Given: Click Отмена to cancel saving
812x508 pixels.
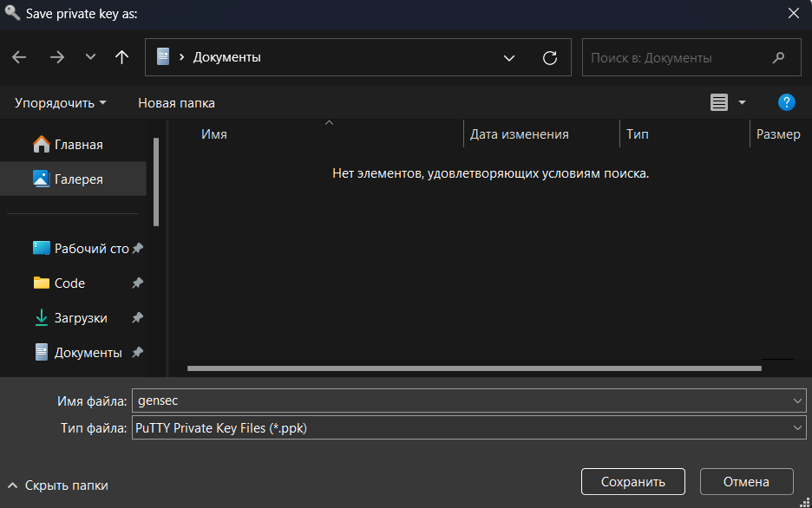Looking at the screenshot, I should [x=746, y=482].
